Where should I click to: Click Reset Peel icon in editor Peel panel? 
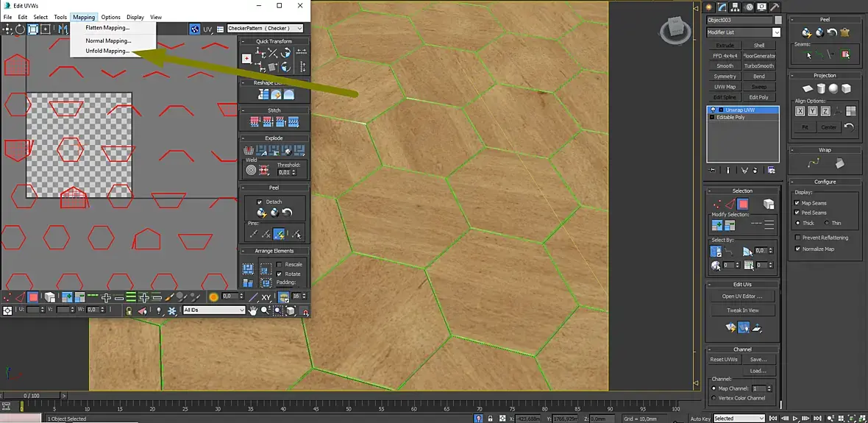point(287,213)
